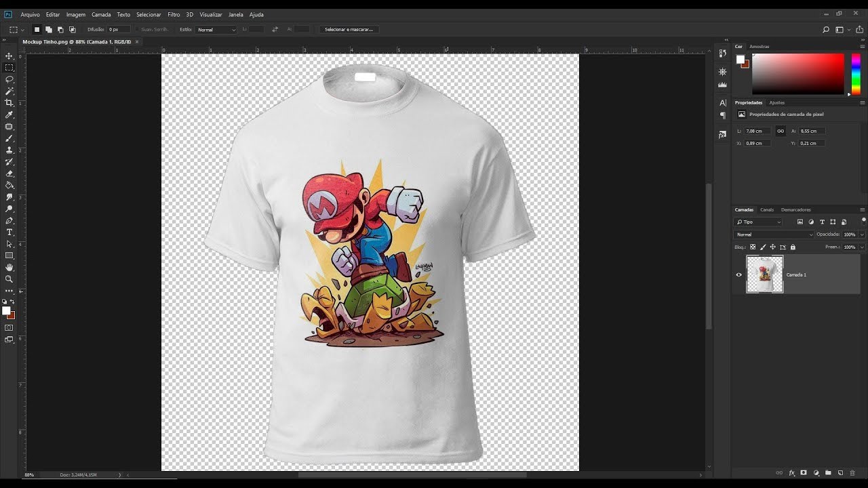Toggle Quick Mask mode in toolbar

pyautogui.click(x=9, y=327)
